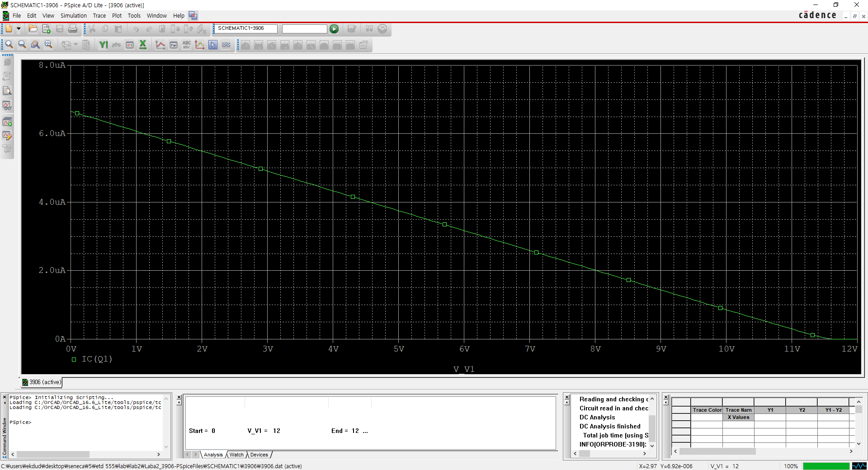Image resolution: width=868 pixels, height=470 pixels.
Task: Open the Help menu
Action: pos(179,16)
